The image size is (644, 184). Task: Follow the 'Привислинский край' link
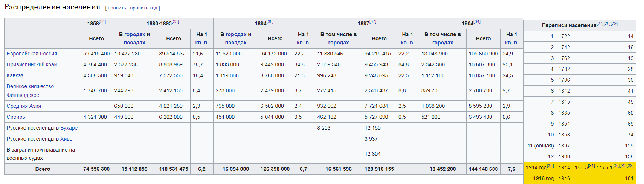click(x=32, y=64)
